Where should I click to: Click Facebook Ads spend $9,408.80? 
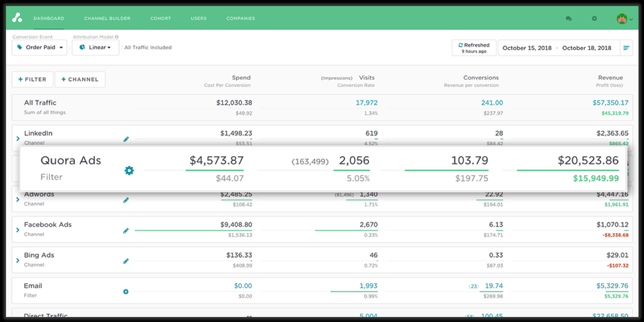(x=236, y=225)
